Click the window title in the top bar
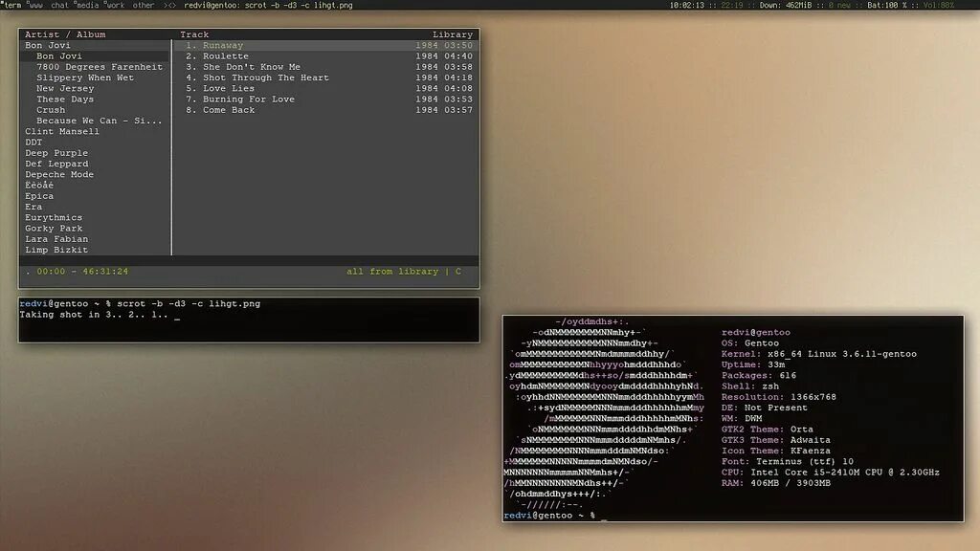 tap(268, 5)
